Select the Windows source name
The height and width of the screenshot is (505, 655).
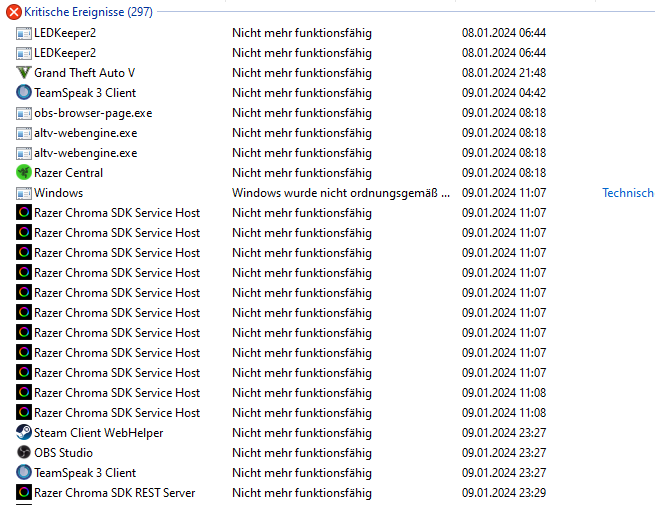click(58, 193)
